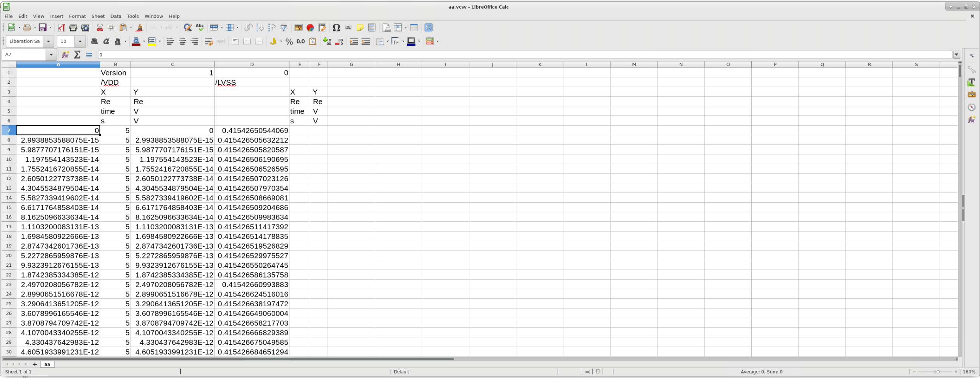
Task: Expand the formula bar
Action: tap(957, 54)
